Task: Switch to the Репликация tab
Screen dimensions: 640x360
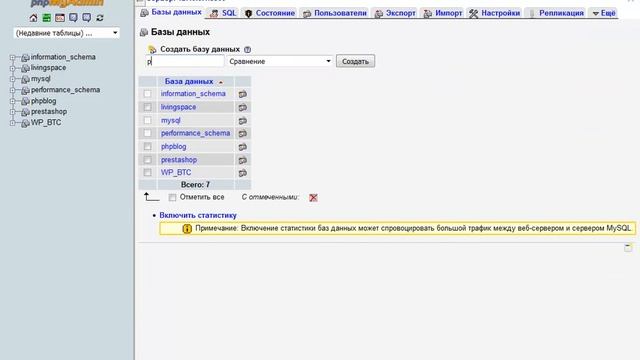Action: (x=556, y=13)
